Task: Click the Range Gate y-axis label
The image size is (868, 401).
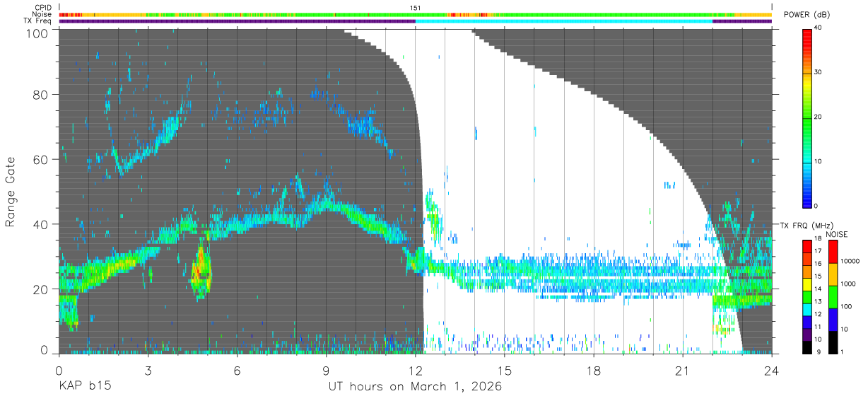Action: 11,191
